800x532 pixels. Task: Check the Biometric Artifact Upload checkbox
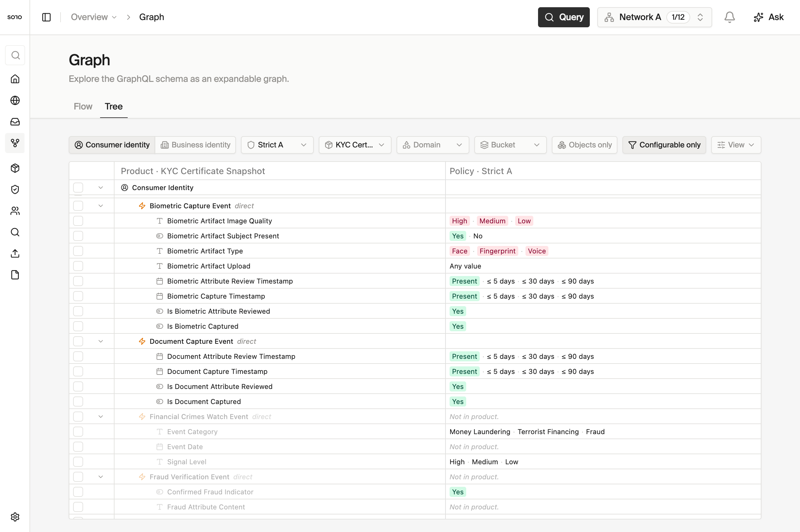tap(78, 266)
